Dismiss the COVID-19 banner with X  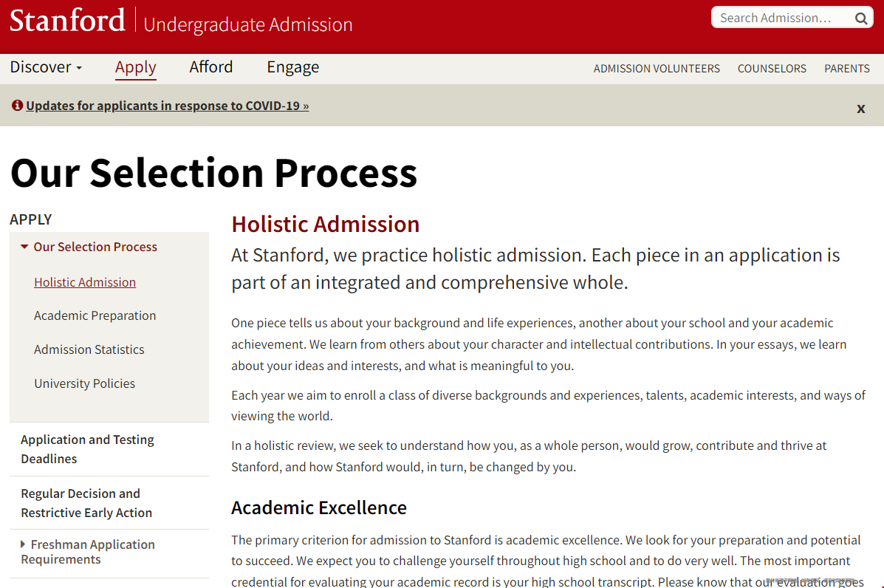(x=861, y=109)
